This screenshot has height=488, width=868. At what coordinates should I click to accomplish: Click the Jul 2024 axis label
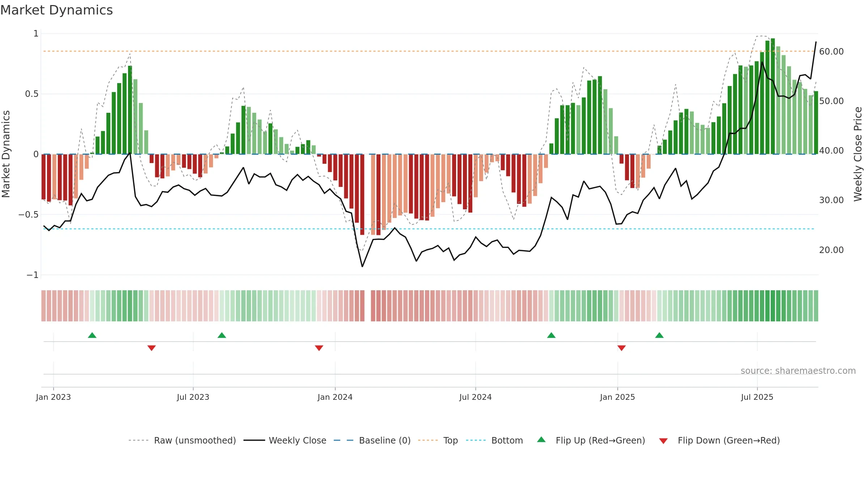(x=476, y=397)
